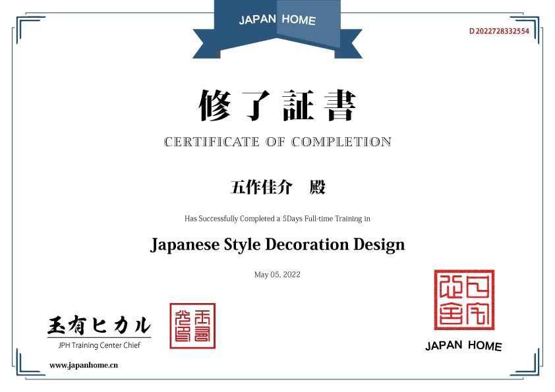Viewport: 555px width, 392px height.
Task: Select the recipient name 五作佳介
Action: click(x=260, y=188)
